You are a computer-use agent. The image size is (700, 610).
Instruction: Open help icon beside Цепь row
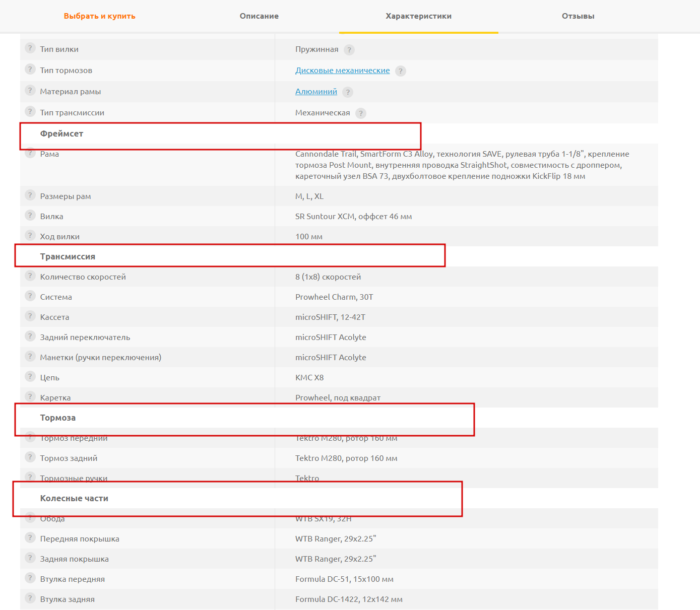tap(30, 377)
